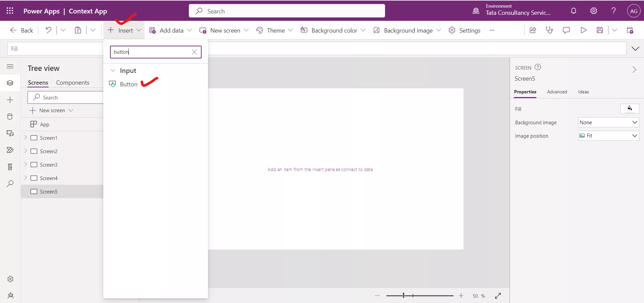The height and width of the screenshot is (303, 644).
Task: Click the zoom slider handle
Action: pyautogui.click(x=403, y=296)
